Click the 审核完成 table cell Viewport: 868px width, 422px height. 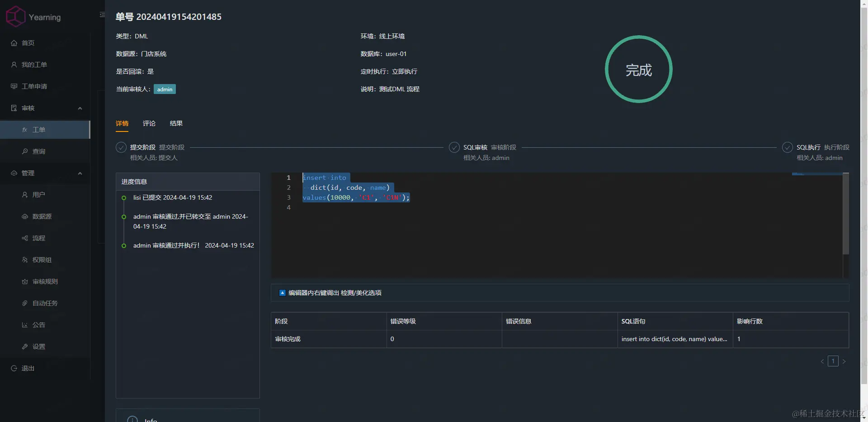coord(329,339)
